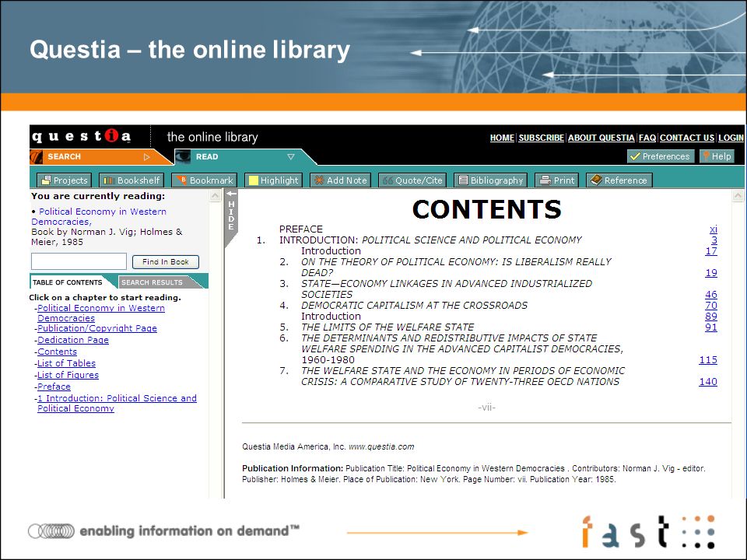Expand the READ tab dropdown arrow
Image resolution: width=747 pixels, height=560 pixels.
click(x=290, y=156)
